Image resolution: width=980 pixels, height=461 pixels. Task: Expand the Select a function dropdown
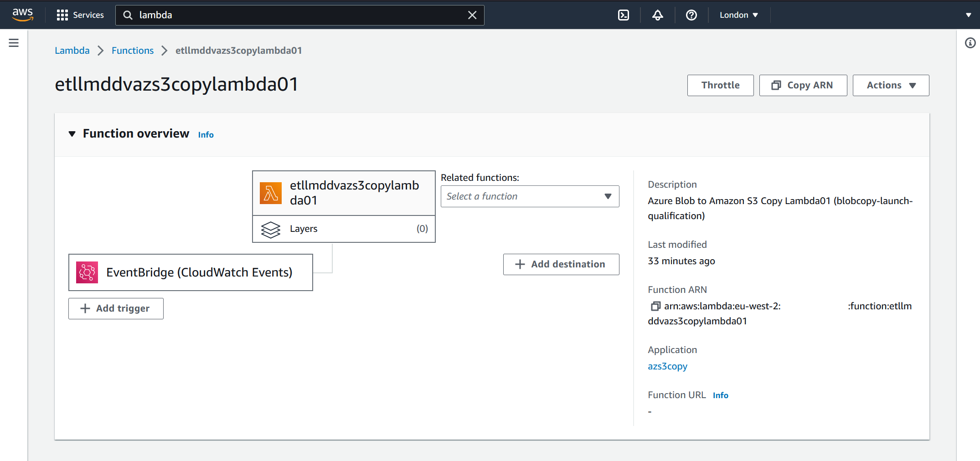[x=529, y=196]
